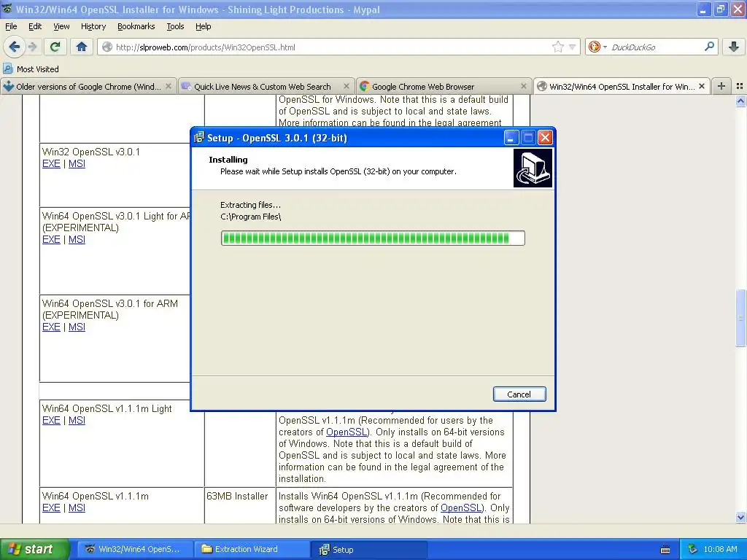
Task: Click the Mypal raccoon icon in title bar
Action: point(7,9)
